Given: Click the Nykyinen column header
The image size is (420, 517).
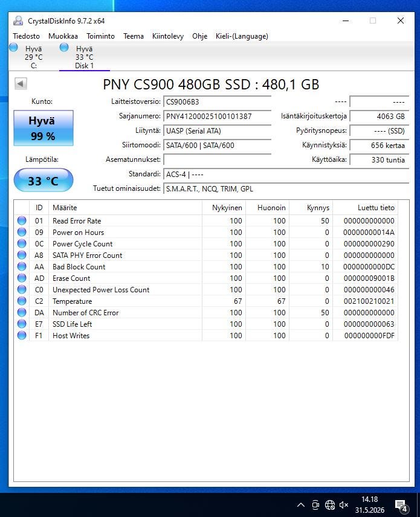Looking at the screenshot, I should coord(224,208).
